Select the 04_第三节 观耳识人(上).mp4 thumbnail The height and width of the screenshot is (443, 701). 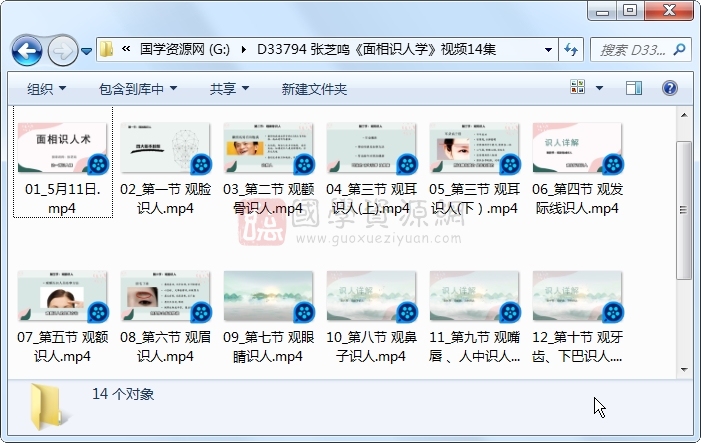pyautogui.click(x=371, y=148)
